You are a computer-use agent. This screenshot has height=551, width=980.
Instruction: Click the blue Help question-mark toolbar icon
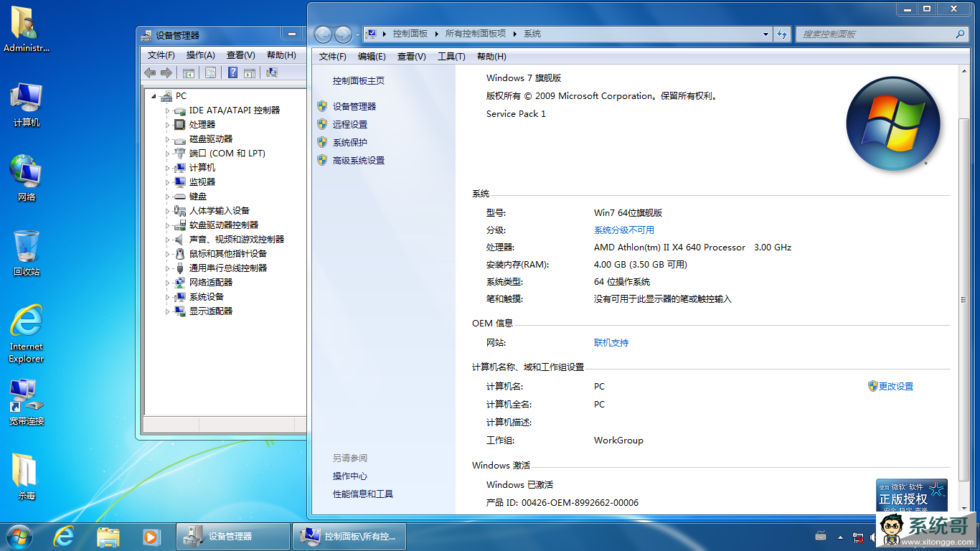click(x=232, y=72)
